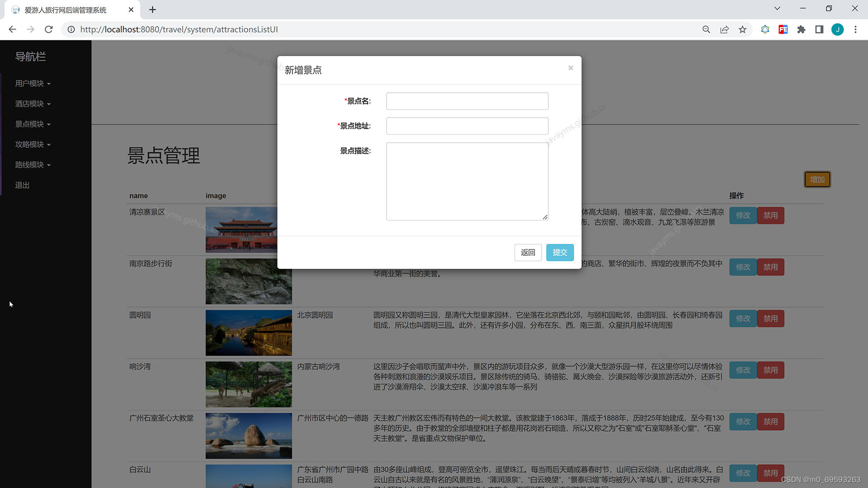
Task: Click the blue hexagon extension icon
Action: pyautogui.click(x=765, y=29)
